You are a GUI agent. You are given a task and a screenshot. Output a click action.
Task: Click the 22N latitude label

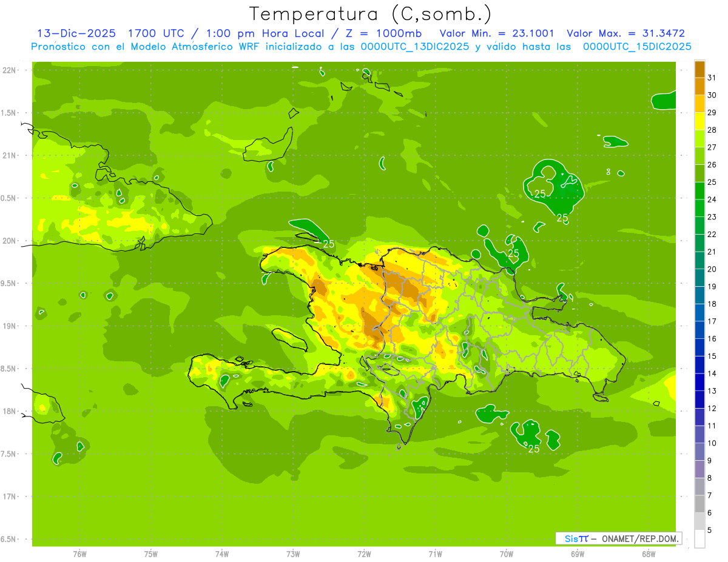[10, 70]
